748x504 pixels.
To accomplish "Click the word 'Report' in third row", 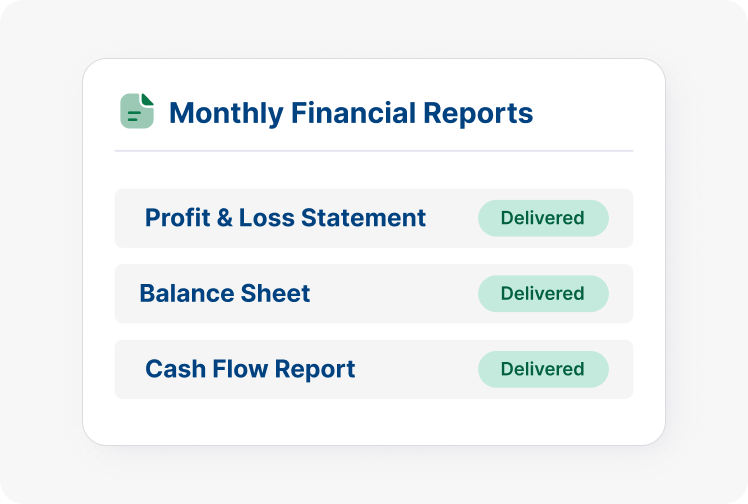I will (315, 369).
